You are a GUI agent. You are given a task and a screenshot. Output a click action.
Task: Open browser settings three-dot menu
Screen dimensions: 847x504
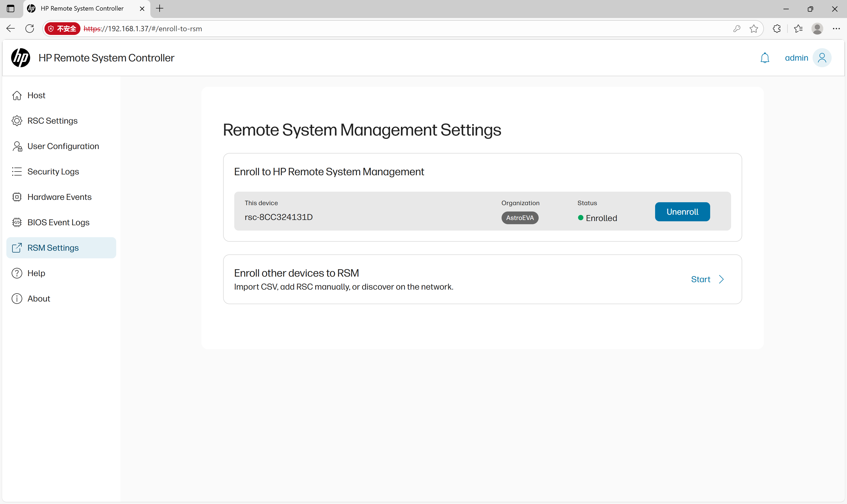836,29
